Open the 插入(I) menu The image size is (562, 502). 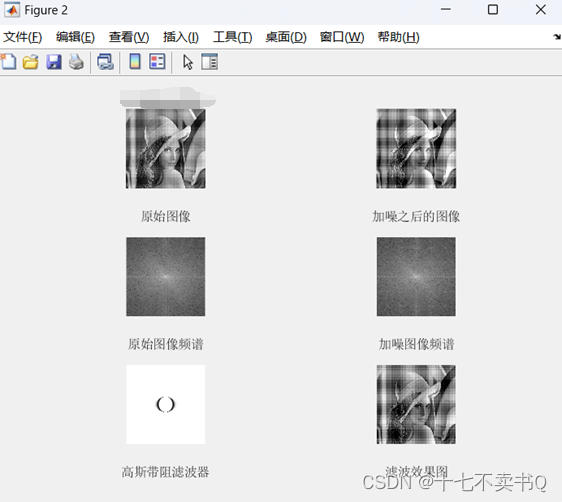(x=181, y=37)
